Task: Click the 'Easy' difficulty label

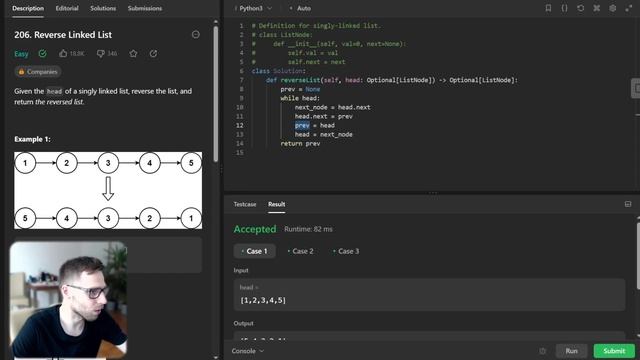Action: (x=21, y=54)
